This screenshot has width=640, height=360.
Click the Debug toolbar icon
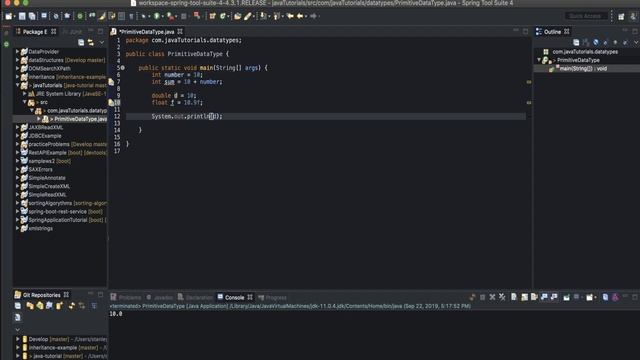(x=143, y=16)
